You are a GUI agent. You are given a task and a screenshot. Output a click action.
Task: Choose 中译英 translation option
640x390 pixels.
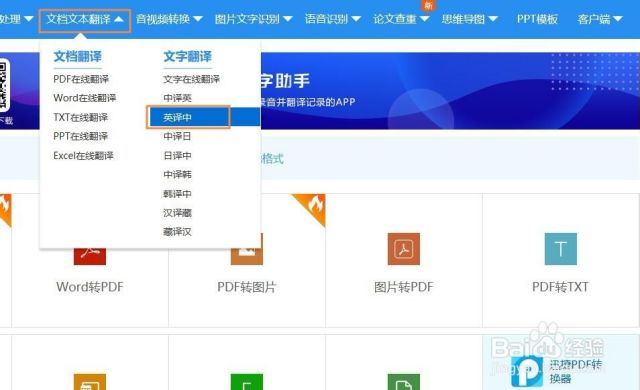[177, 98]
